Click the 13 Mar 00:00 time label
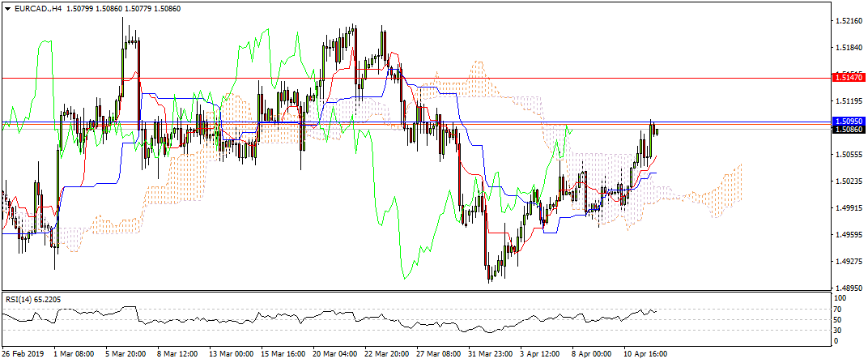Viewport: 868px width, 363px height. [x=232, y=353]
